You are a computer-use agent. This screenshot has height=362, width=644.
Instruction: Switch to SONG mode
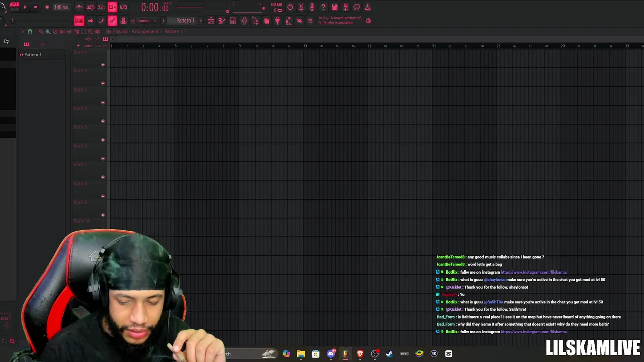tap(14, 9)
